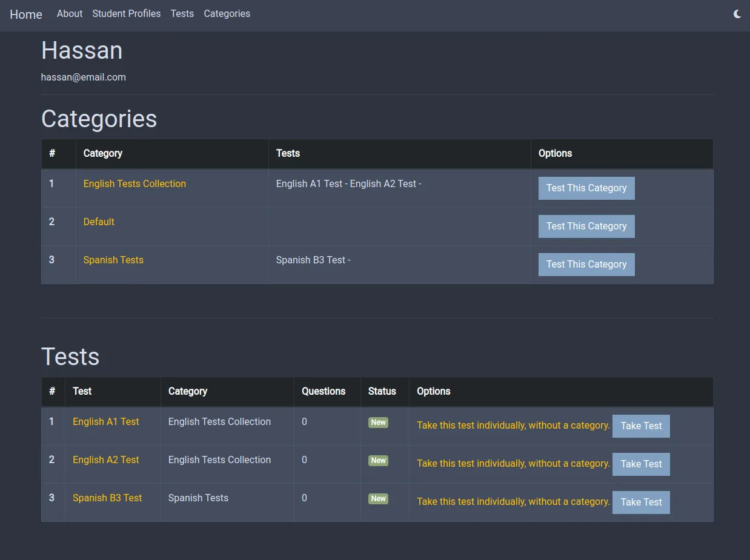The image size is (750, 560).
Task: Toggle dark mode with the moon icon
Action: coord(737,14)
